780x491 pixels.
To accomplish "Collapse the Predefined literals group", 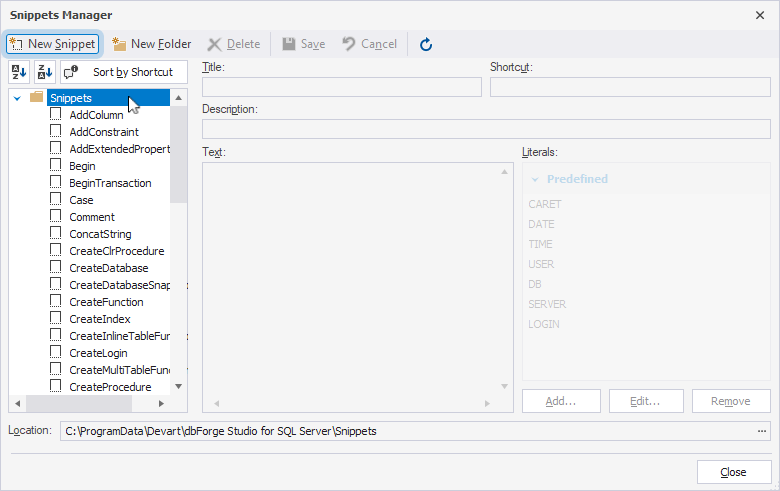I will point(535,180).
